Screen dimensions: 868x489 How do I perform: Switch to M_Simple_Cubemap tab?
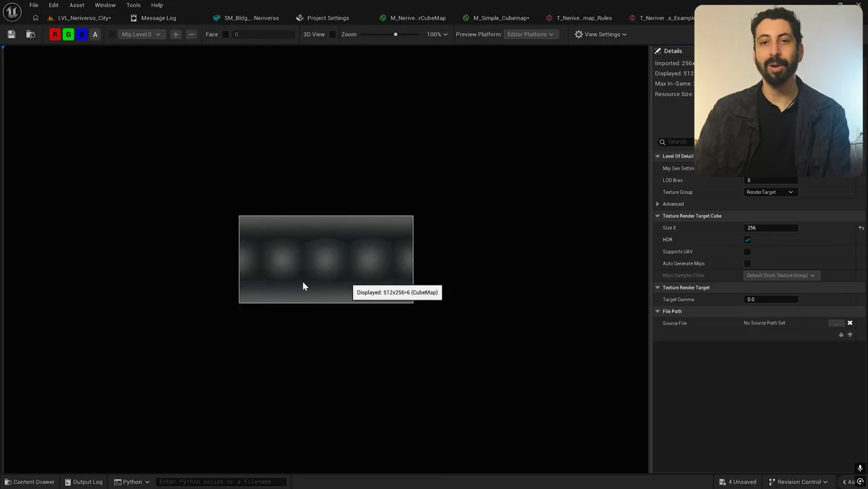tap(495, 18)
